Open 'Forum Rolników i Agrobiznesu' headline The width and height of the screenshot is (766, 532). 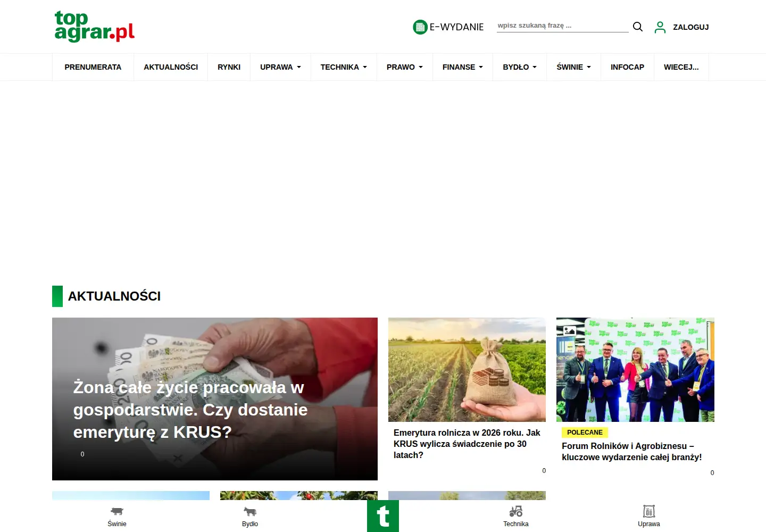[632, 452]
